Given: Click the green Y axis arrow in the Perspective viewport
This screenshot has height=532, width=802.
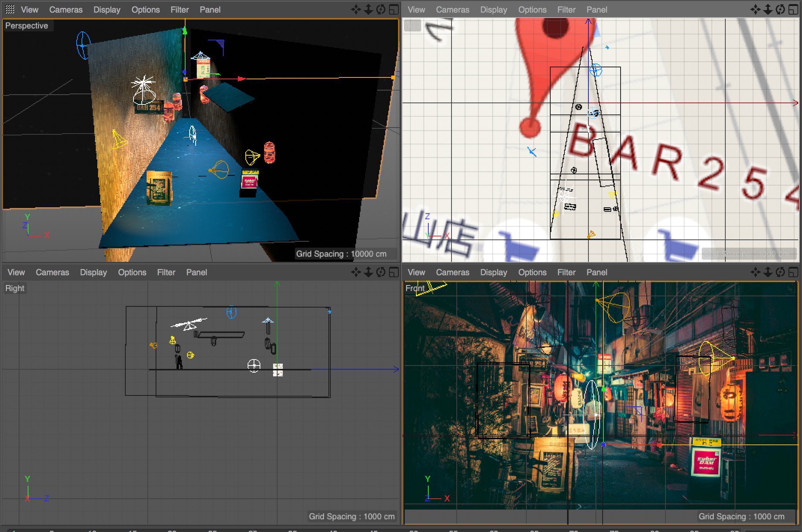Looking at the screenshot, I should [184, 32].
